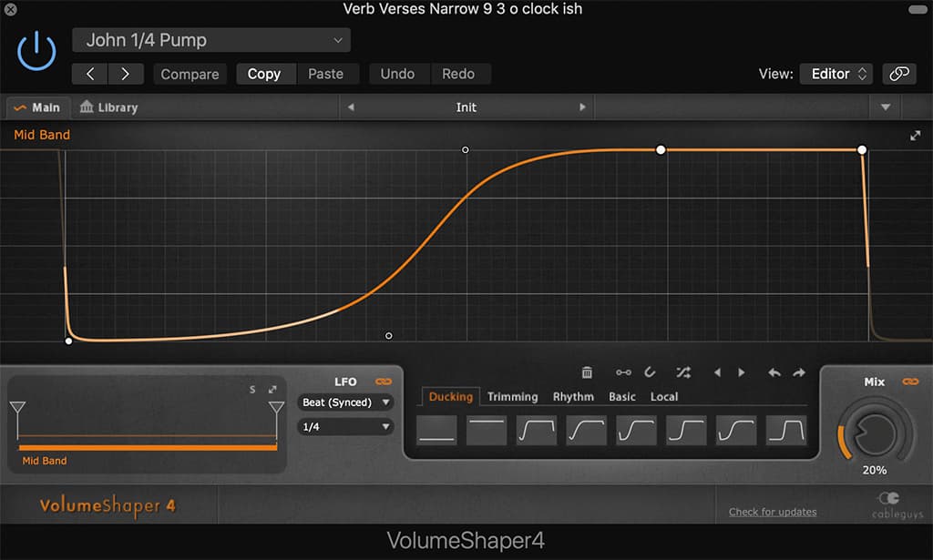Choose the third ducking shape preset
This screenshot has height=560, width=933.
pyautogui.click(x=537, y=431)
